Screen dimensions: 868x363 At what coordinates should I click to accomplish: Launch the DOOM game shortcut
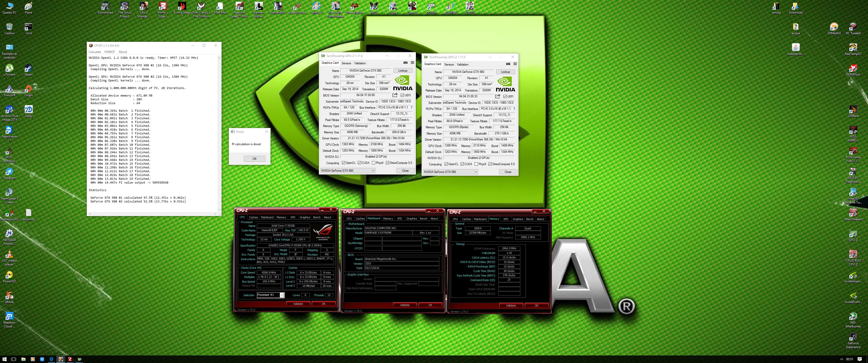tap(431, 8)
